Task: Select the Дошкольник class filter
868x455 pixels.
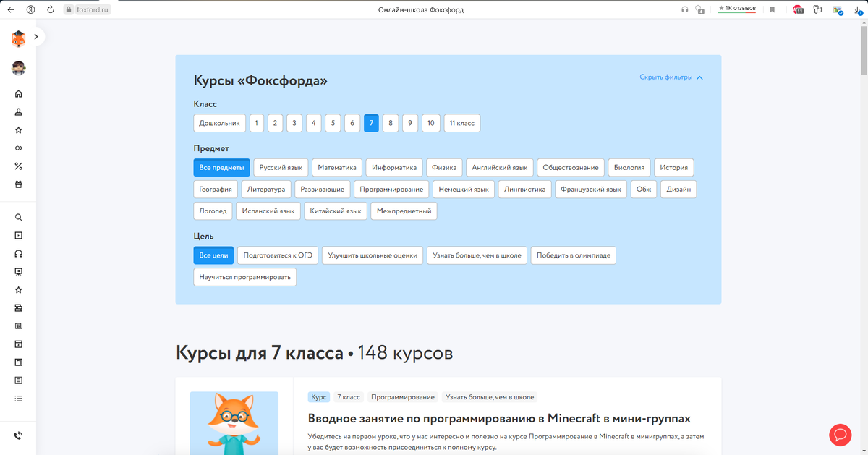Action: pyautogui.click(x=220, y=123)
